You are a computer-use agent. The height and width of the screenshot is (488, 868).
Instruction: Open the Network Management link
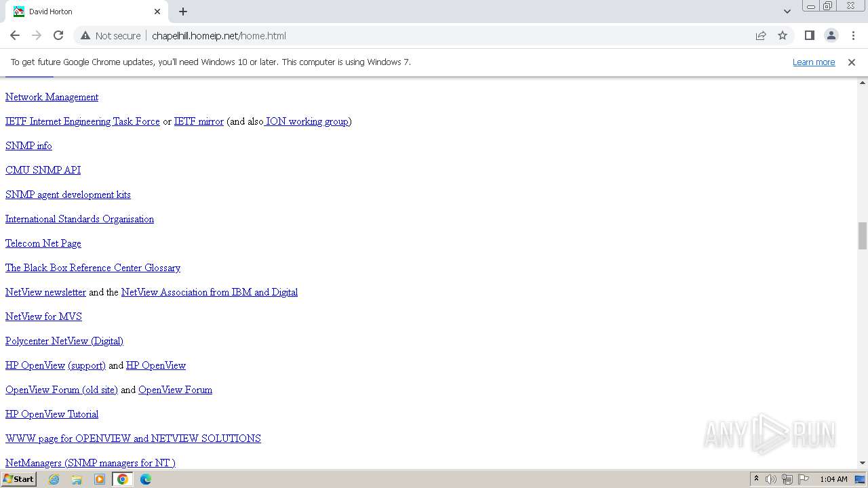(52, 97)
